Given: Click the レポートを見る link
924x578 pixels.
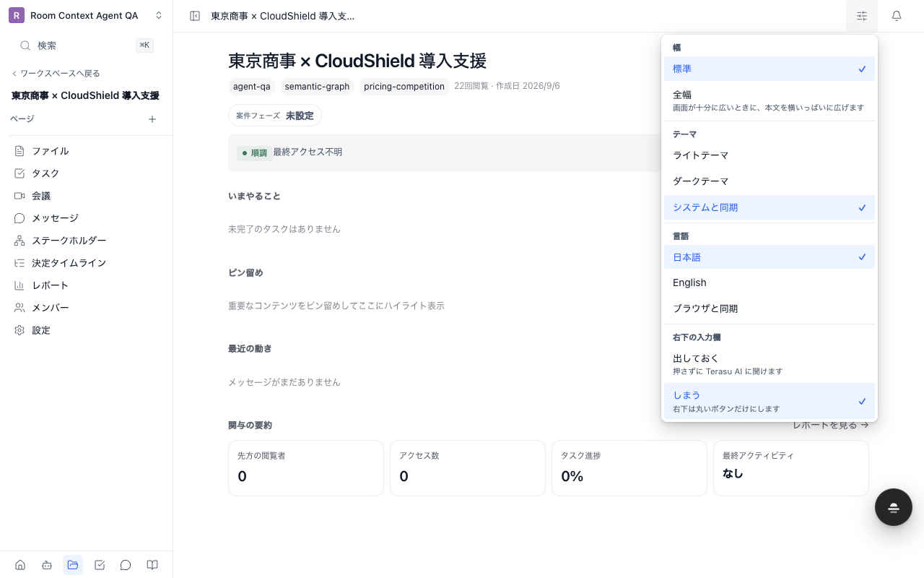Looking at the screenshot, I should 831,425.
